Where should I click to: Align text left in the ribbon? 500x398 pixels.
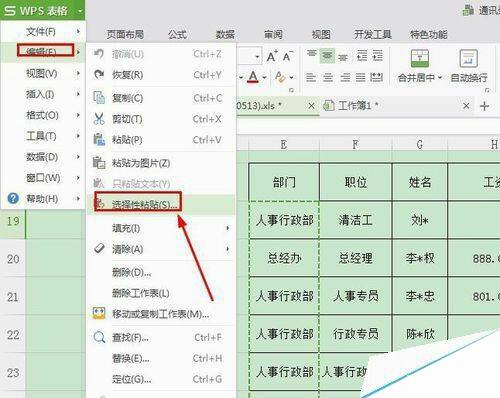pos(311,77)
